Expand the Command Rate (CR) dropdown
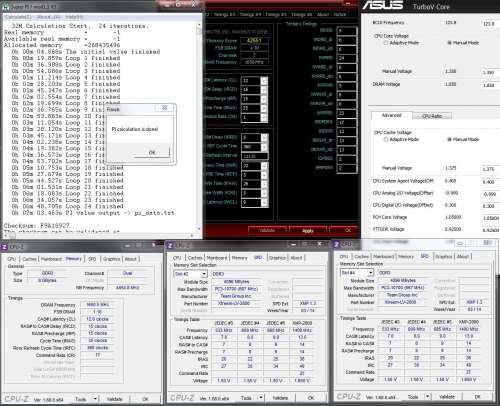Viewport: 500px width, 406px height. 264,117
